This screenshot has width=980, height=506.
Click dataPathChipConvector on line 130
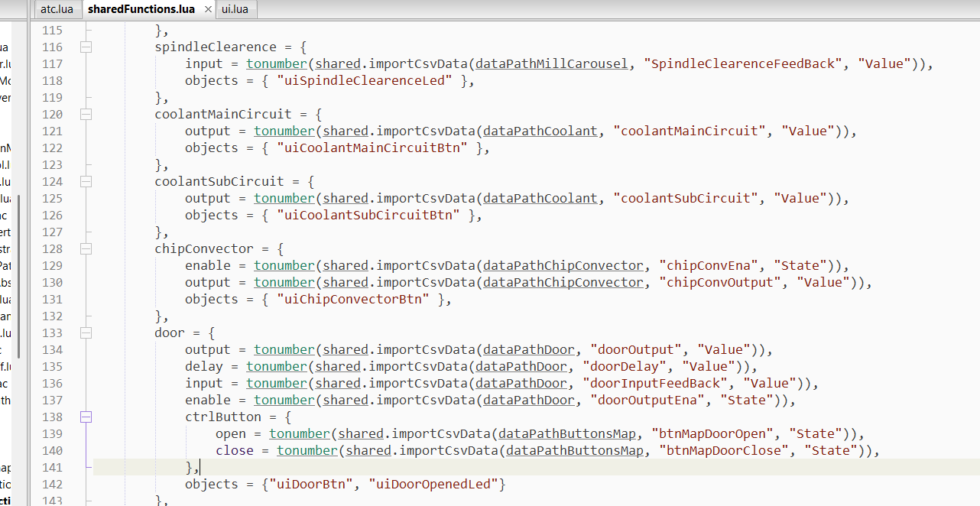point(563,283)
